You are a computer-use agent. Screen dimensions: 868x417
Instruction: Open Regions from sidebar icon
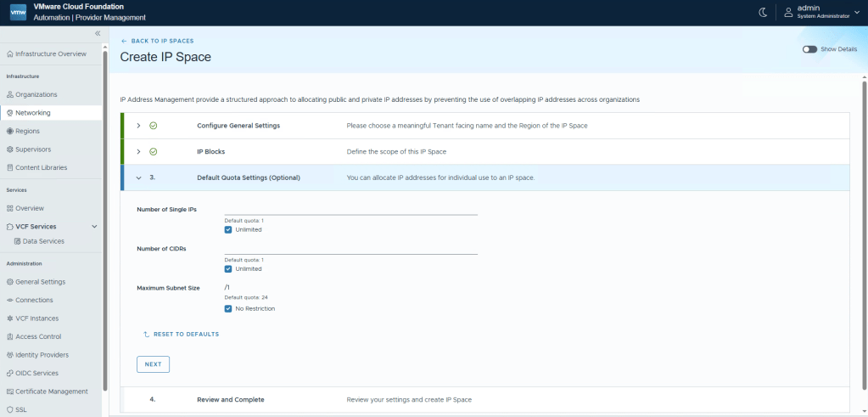pyautogui.click(x=10, y=132)
